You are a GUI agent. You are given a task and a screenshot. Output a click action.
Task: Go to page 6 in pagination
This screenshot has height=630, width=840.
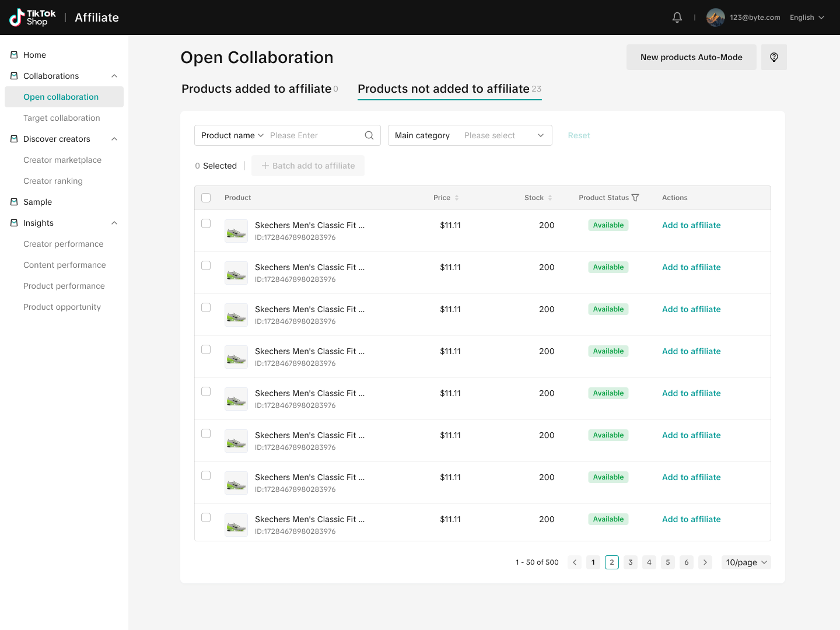pyautogui.click(x=687, y=562)
